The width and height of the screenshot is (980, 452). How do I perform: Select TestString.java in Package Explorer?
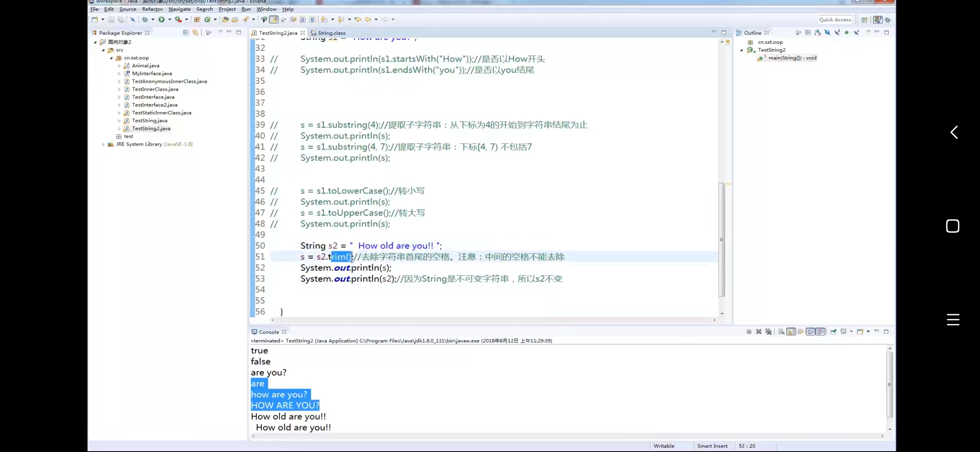pyautogui.click(x=149, y=121)
